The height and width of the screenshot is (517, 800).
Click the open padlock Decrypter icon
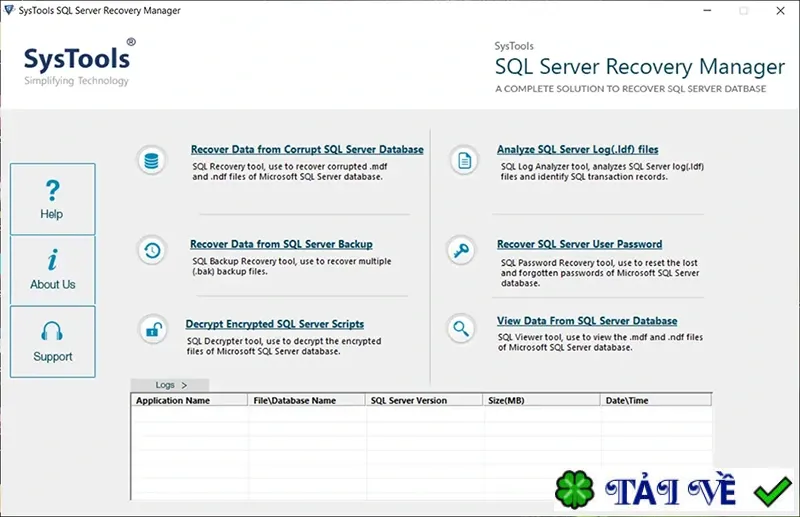click(x=153, y=330)
